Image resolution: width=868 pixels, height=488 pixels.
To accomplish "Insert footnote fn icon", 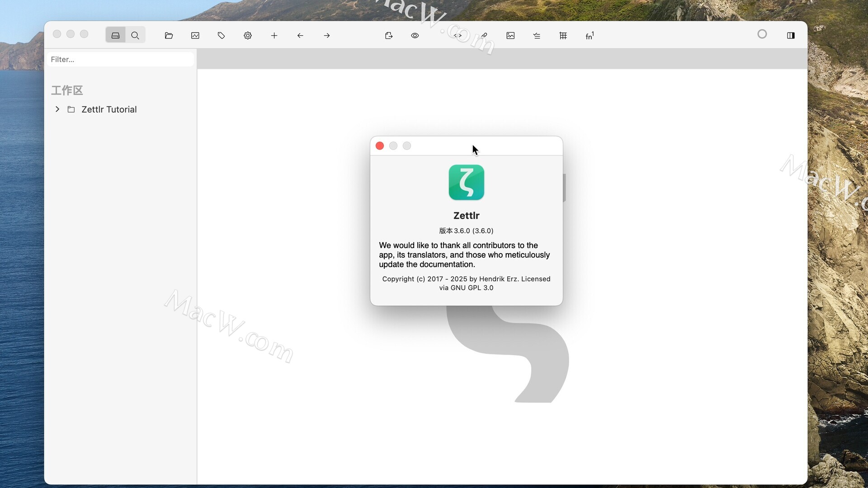I will (x=590, y=36).
